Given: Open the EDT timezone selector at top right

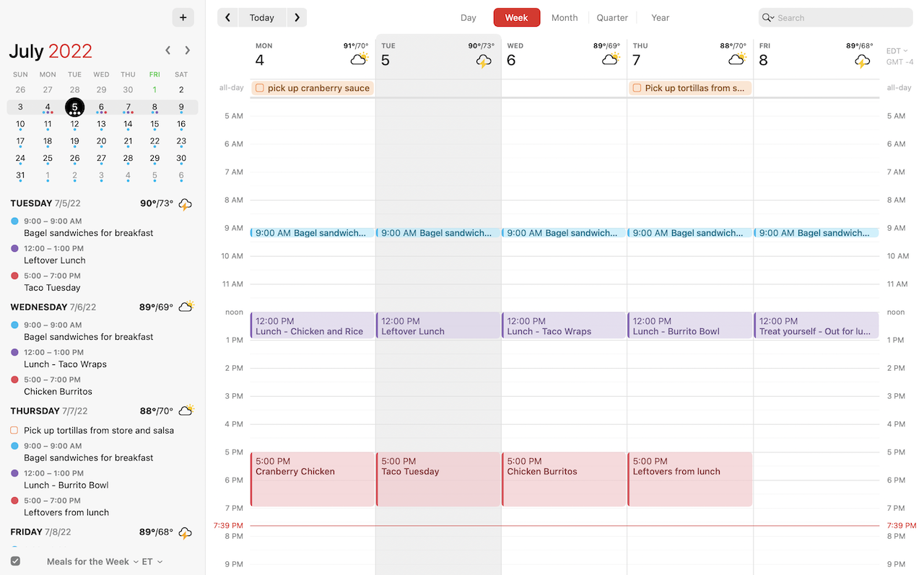Looking at the screenshot, I should pyautogui.click(x=897, y=51).
